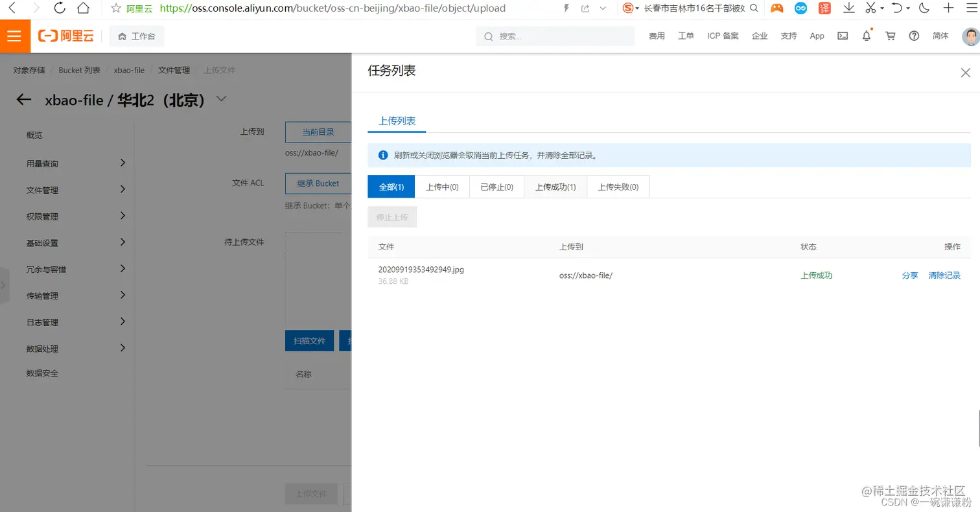Open the orange hamburger navigation menu
The height and width of the screenshot is (512, 980).
point(15,36)
